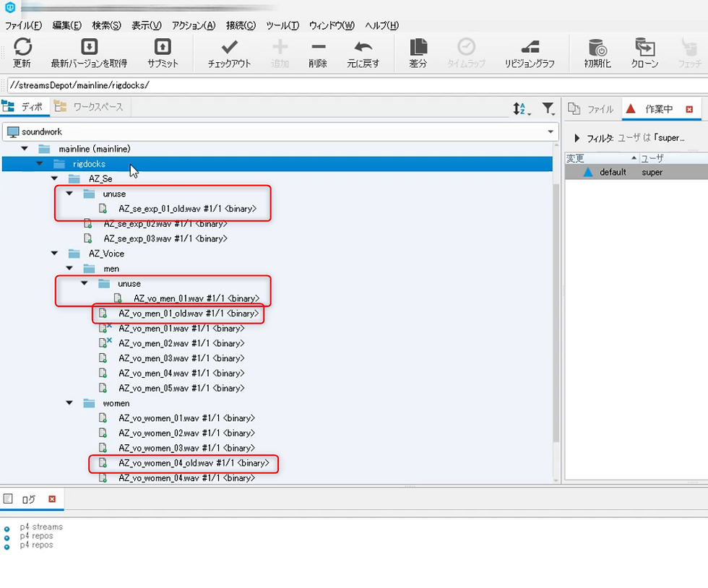This screenshot has height=588, width=708.
Task: Open the ファイル(F) menu
Action: click(23, 25)
